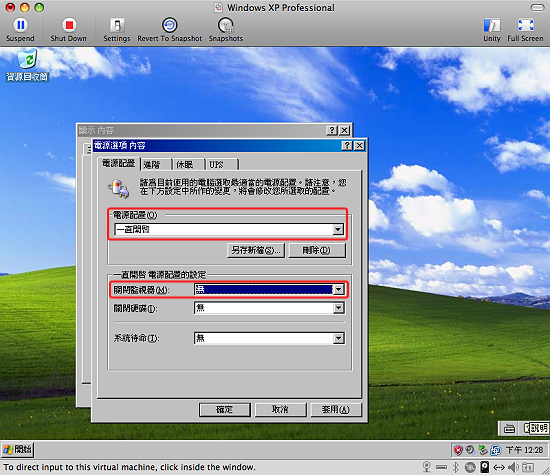Suspend the virtual machine
Image resolution: width=550 pixels, height=475 pixels.
pyautogui.click(x=20, y=30)
